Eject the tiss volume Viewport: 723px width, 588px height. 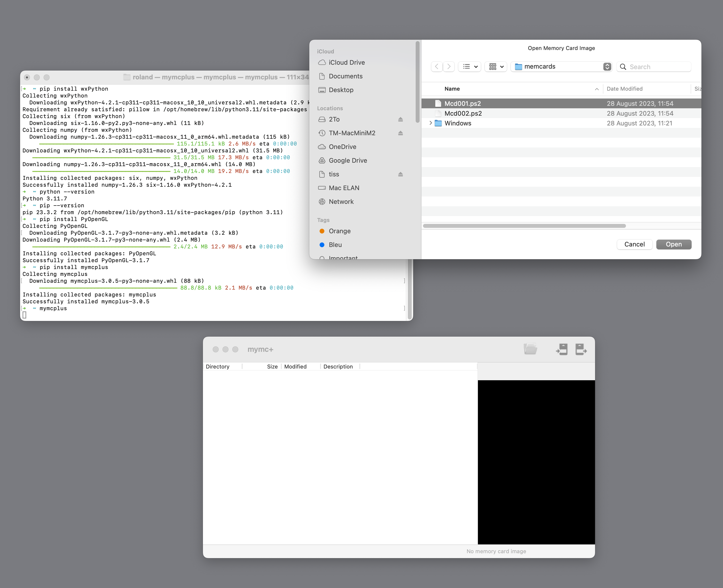400,174
